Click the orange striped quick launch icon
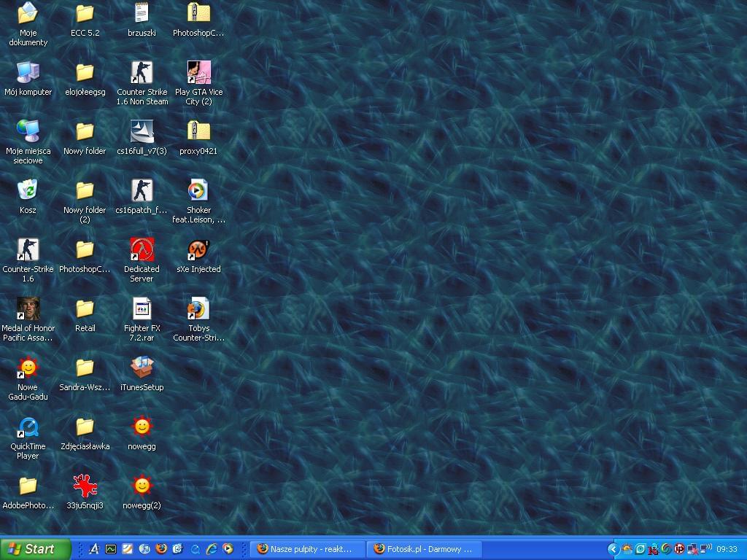Image resolution: width=747 pixels, height=560 pixels. point(127,549)
